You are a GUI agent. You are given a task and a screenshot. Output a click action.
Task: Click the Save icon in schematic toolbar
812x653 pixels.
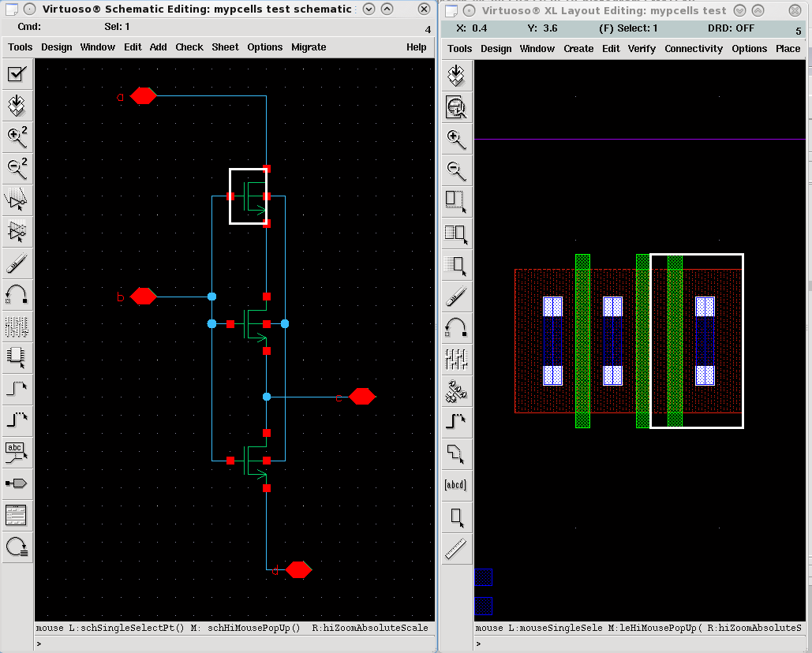click(x=17, y=106)
